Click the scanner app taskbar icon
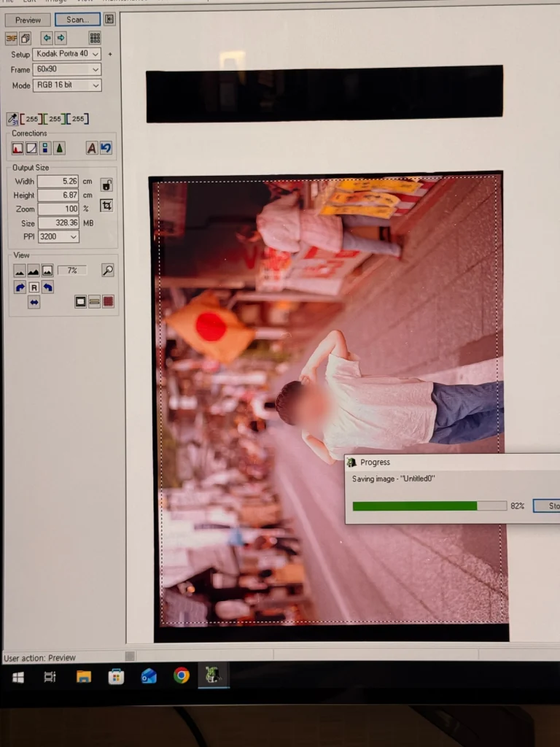560x747 pixels. (x=213, y=676)
